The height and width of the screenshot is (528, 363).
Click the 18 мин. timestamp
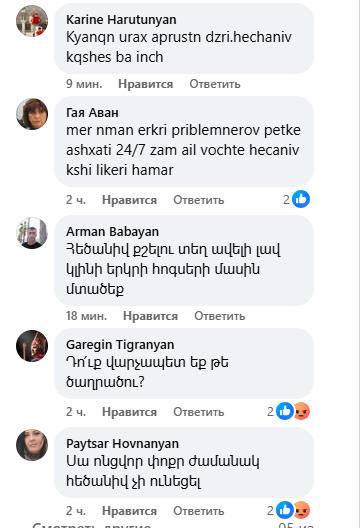pos(86,316)
